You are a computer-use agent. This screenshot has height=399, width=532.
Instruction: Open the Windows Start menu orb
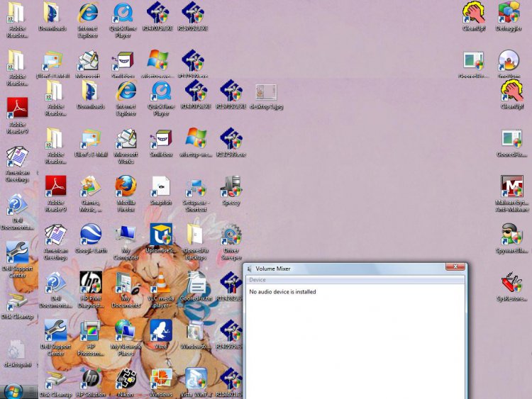click(12, 392)
